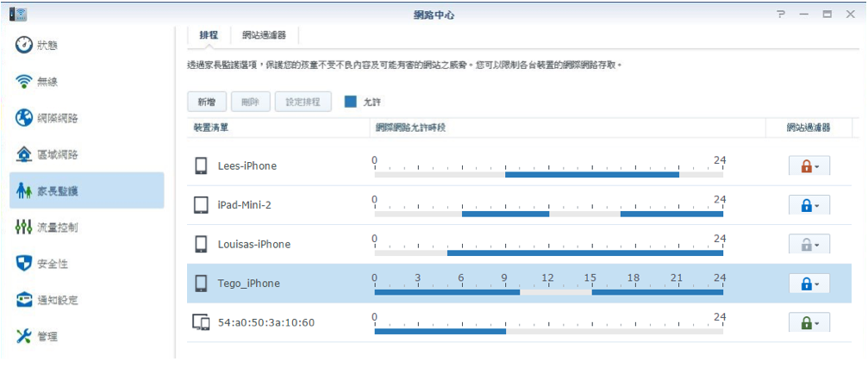
Task: Click Tego_iPhone allowed time schedule bar
Action: pos(548,292)
